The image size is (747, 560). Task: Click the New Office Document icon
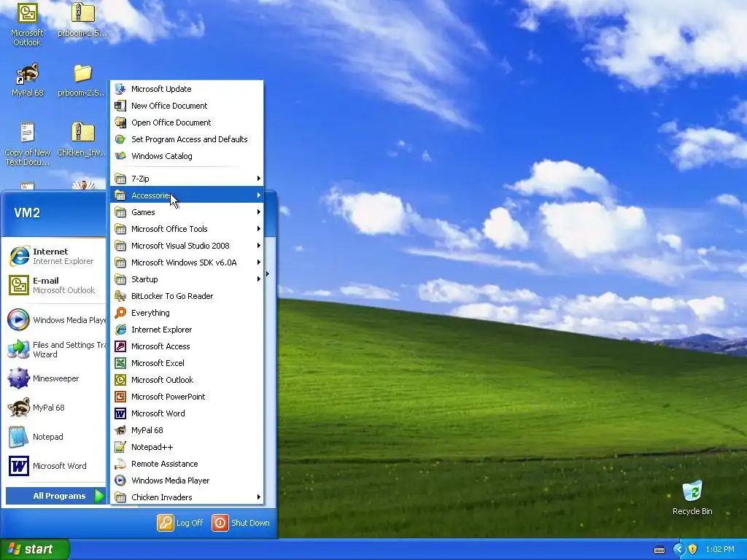(120, 106)
